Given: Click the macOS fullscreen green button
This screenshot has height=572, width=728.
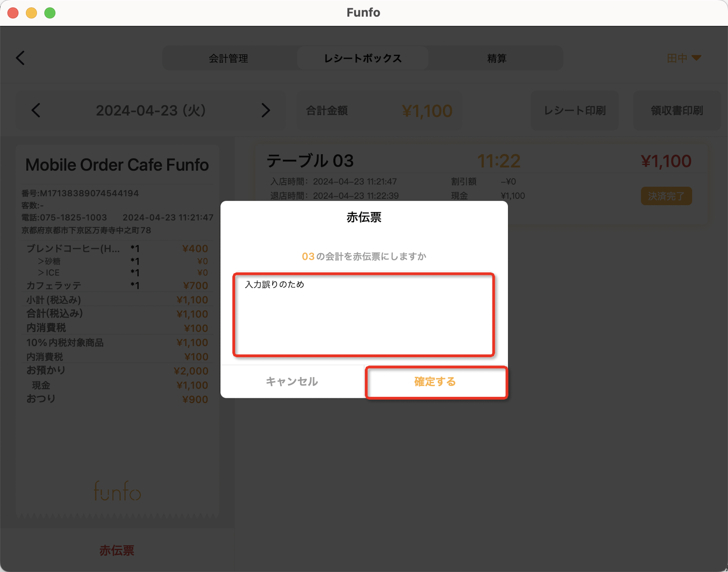Looking at the screenshot, I should [50, 13].
